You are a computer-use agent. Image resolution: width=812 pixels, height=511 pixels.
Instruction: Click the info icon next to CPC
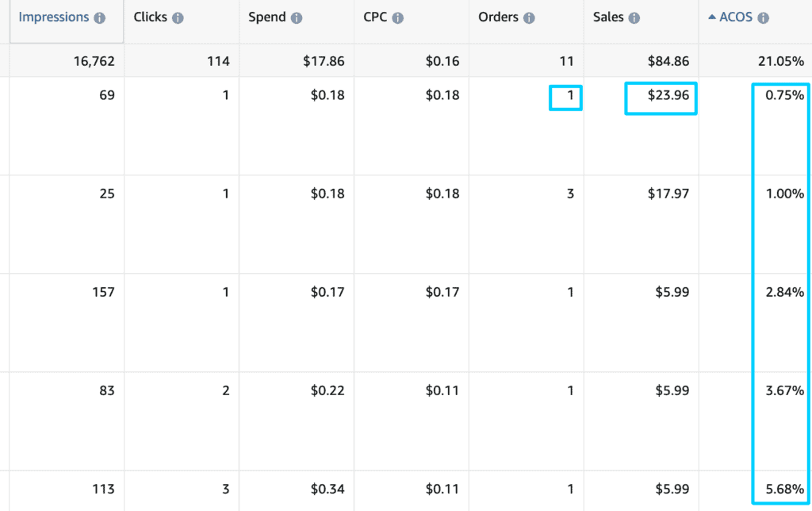(398, 17)
